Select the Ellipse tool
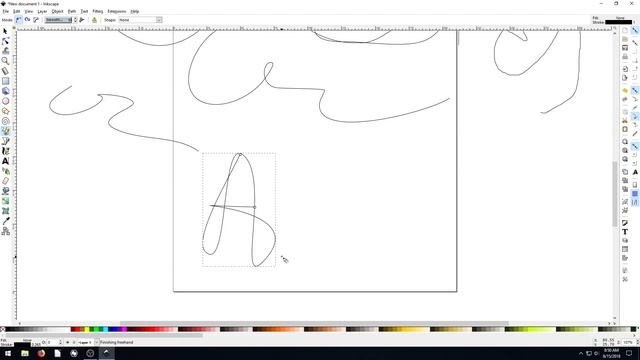Screen dimensions: 640x360 [5, 101]
